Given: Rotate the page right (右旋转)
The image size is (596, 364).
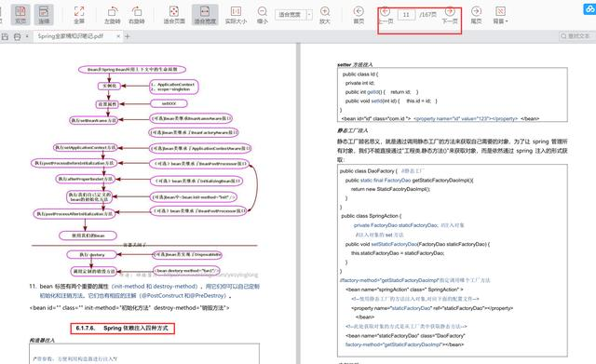Looking at the screenshot, I should 137,15.
